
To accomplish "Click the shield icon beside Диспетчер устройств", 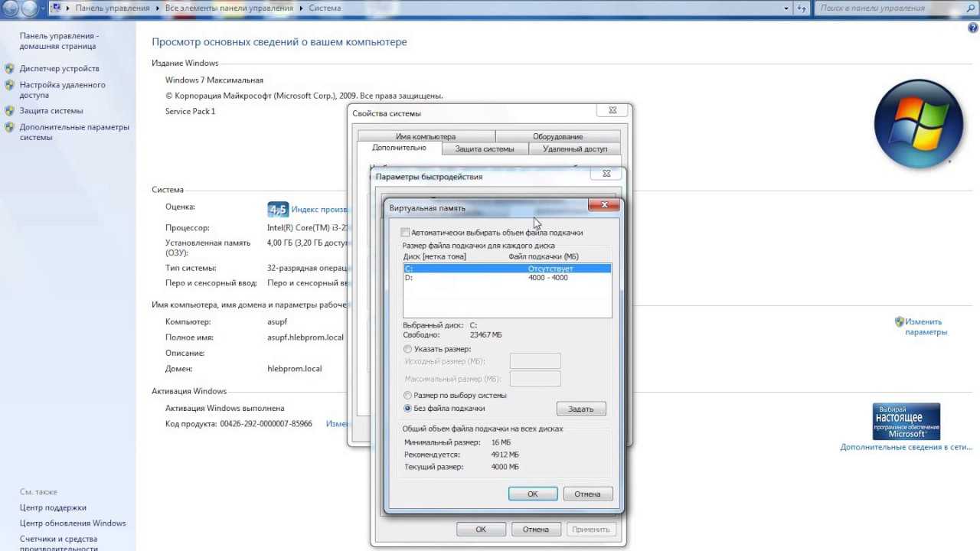I will coord(10,68).
